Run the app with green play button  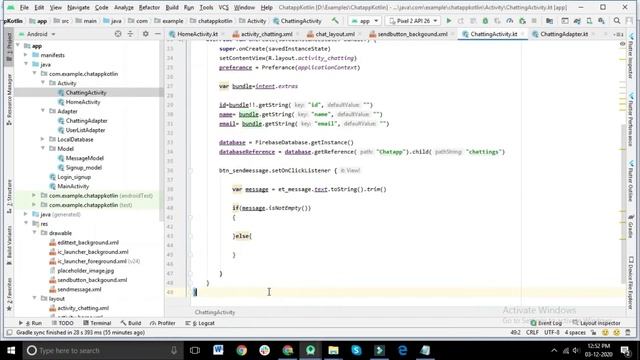(x=449, y=21)
